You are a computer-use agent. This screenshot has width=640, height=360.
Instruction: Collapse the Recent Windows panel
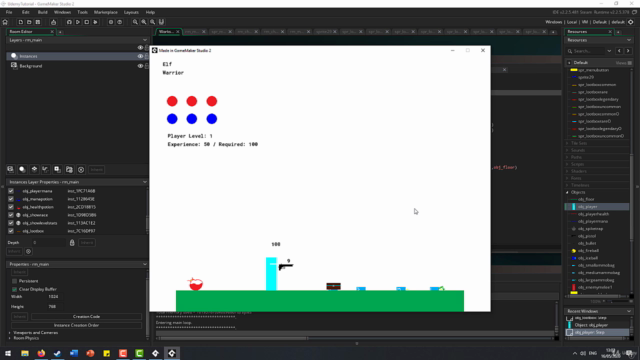point(629,311)
